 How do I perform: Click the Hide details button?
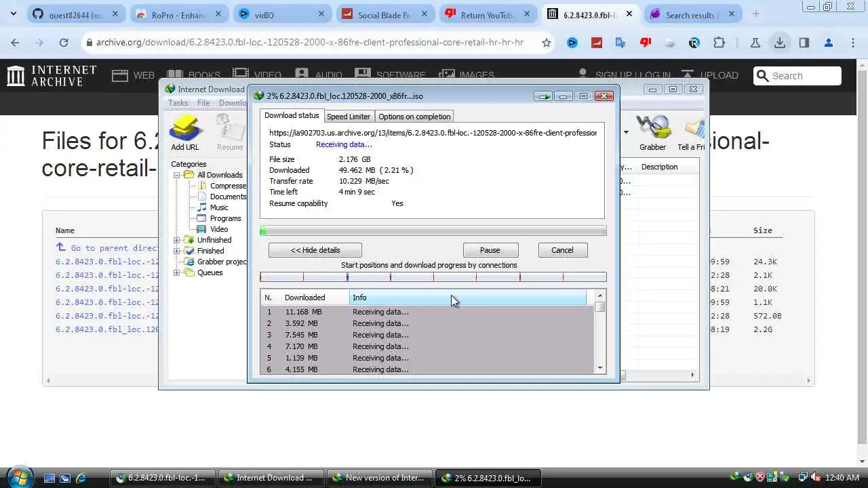tap(315, 250)
